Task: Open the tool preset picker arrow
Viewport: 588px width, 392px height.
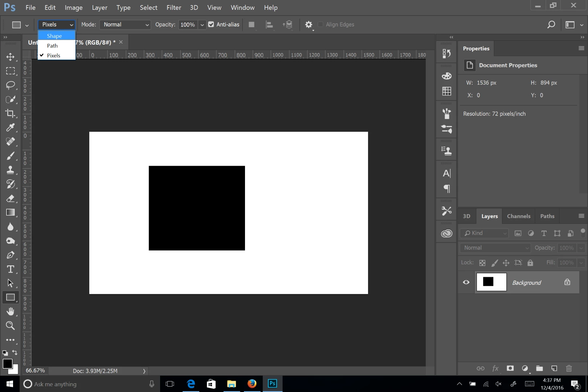Action: (x=27, y=25)
